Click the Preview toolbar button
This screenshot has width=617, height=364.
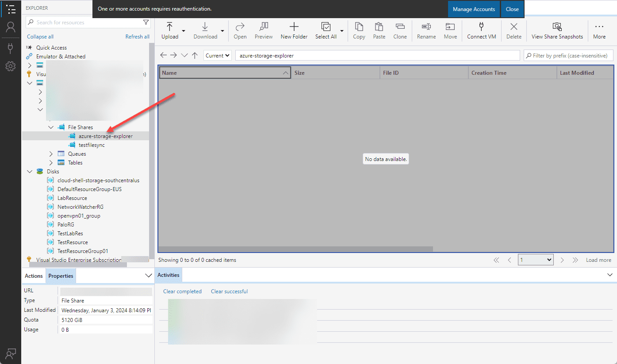(264, 31)
